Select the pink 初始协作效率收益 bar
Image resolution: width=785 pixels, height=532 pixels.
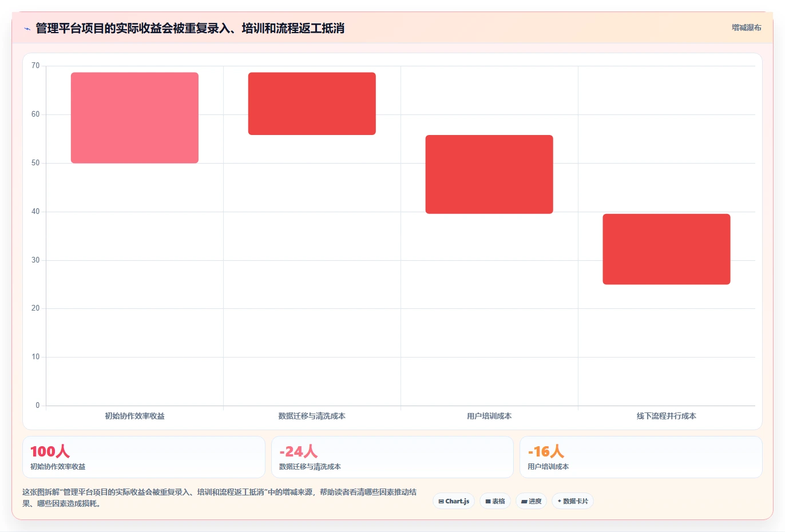click(x=134, y=118)
